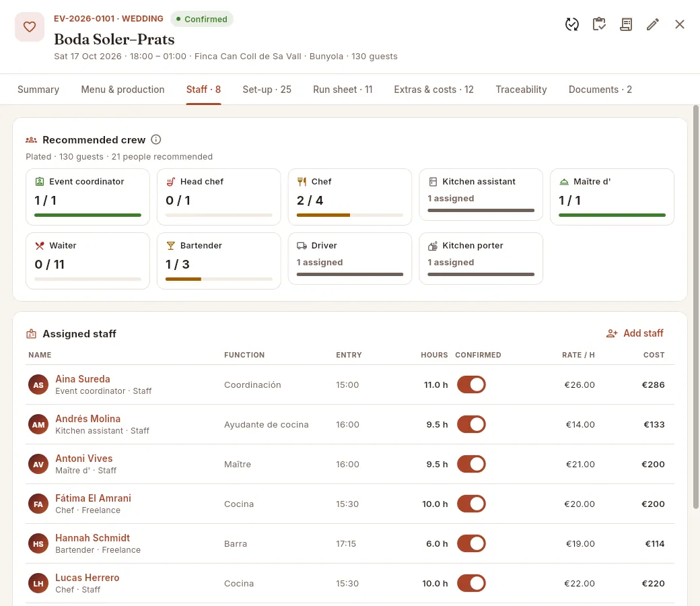
Task: Click the Head chef ladle icon
Action: coord(170,181)
